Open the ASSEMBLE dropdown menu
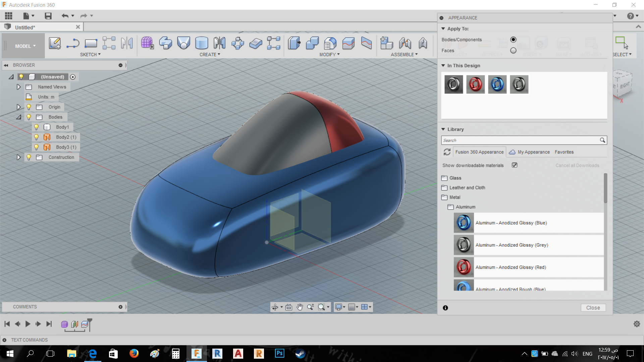This screenshot has height=362, width=644. 404,55
